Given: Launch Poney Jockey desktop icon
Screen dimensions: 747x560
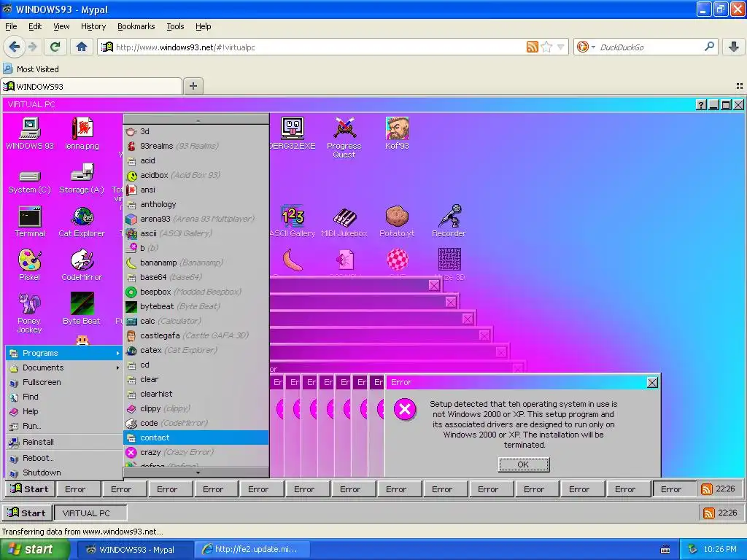Looking at the screenshot, I should click(x=29, y=313).
